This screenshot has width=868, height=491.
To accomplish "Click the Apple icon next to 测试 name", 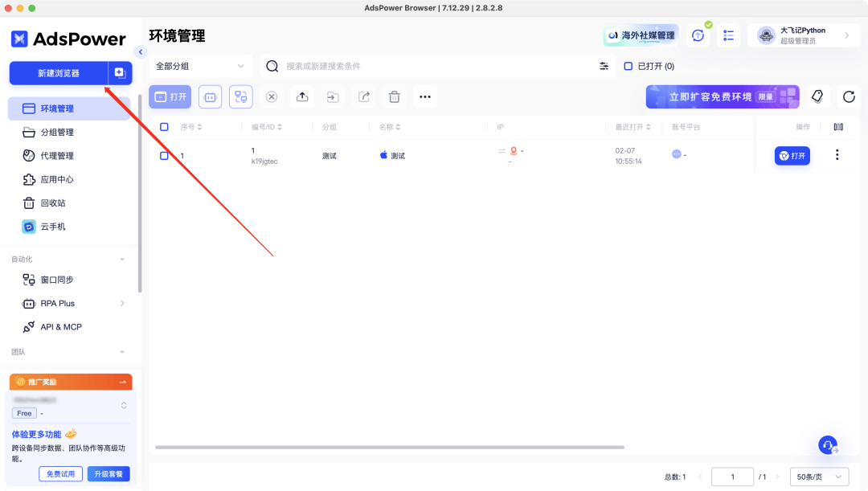I will tap(383, 155).
